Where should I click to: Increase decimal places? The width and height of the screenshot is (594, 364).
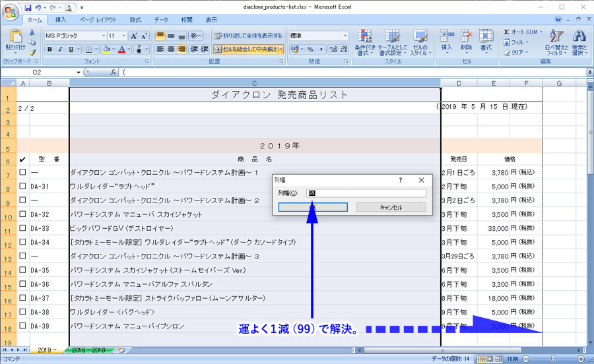click(333, 49)
